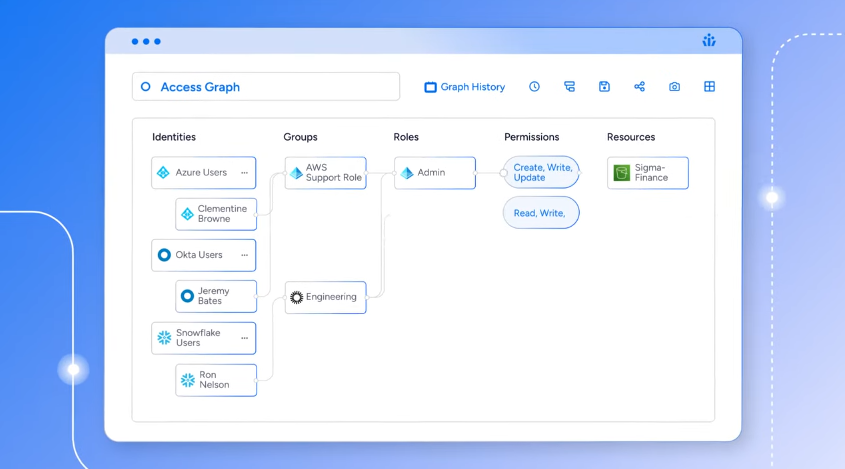Select the Create, Write, Update permission pill
This screenshot has height=469, width=845.
[541, 173]
